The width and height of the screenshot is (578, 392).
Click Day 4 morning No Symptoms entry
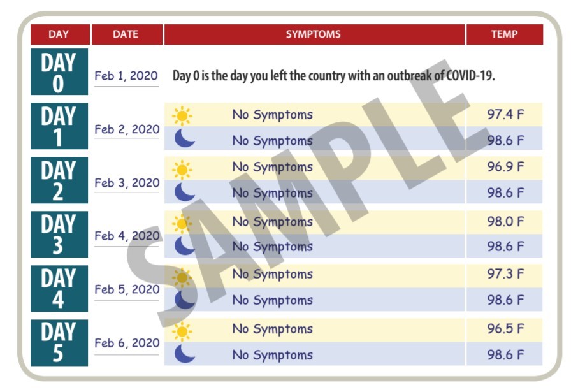[x=272, y=274]
